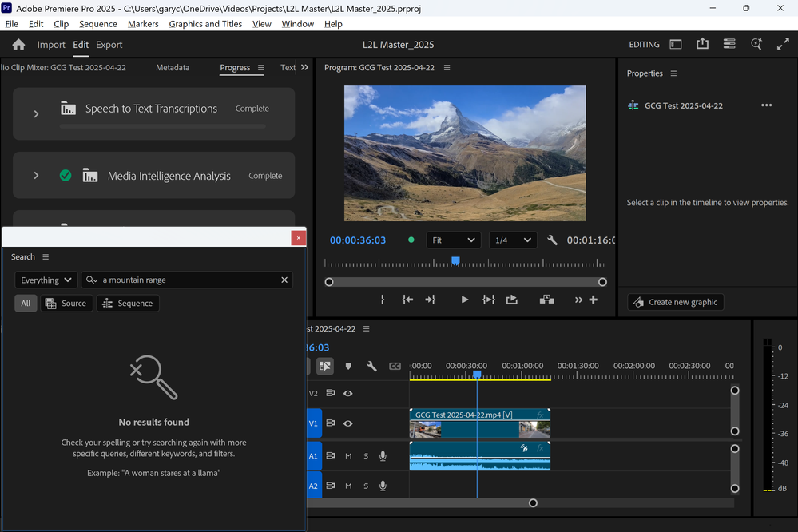Toggle sync lock for V2 track

331,394
